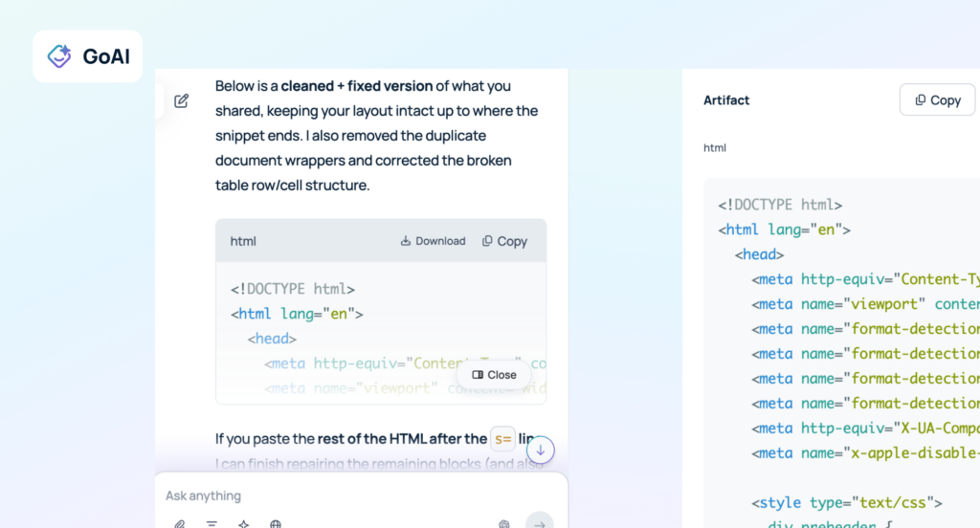Screen dimensions: 980x528
Task: Close the artifact preview via Close button
Action: point(494,375)
